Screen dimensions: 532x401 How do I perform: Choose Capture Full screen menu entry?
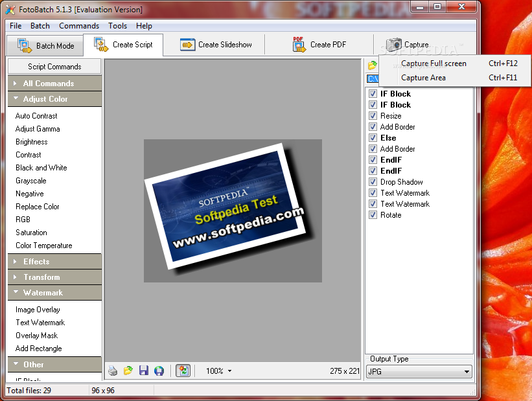pyautogui.click(x=455, y=63)
